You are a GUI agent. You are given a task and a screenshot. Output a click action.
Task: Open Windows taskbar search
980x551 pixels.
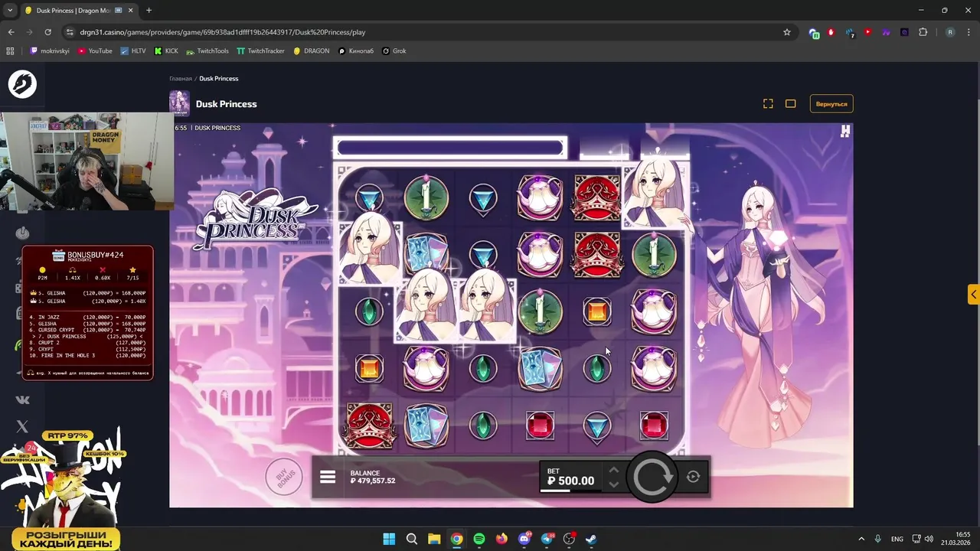point(411,539)
